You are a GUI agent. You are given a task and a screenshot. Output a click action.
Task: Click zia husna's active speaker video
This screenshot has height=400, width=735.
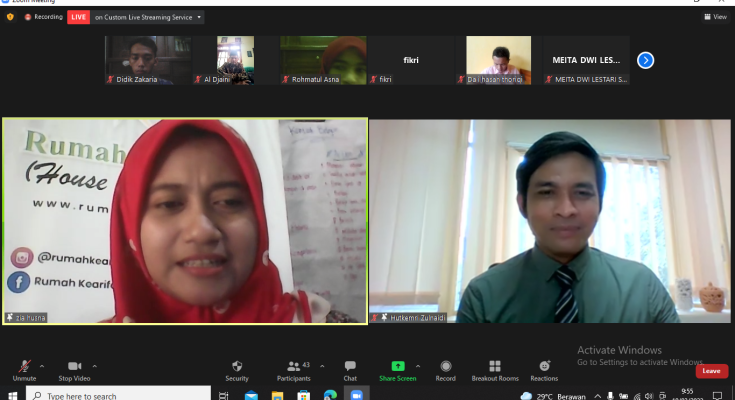coord(185,221)
